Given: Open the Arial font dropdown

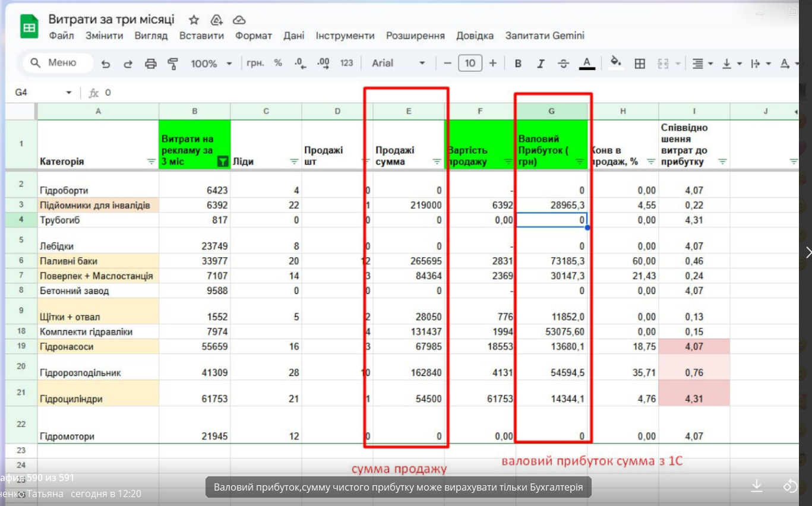Looking at the screenshot, I should (399, 63).
